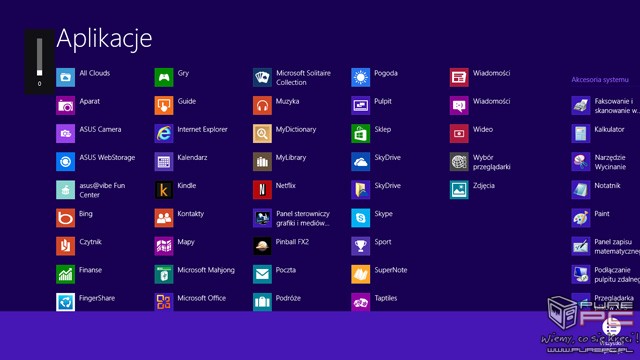
Task: Launch Internet Explorer from the list
Action: tap(164, 133)
